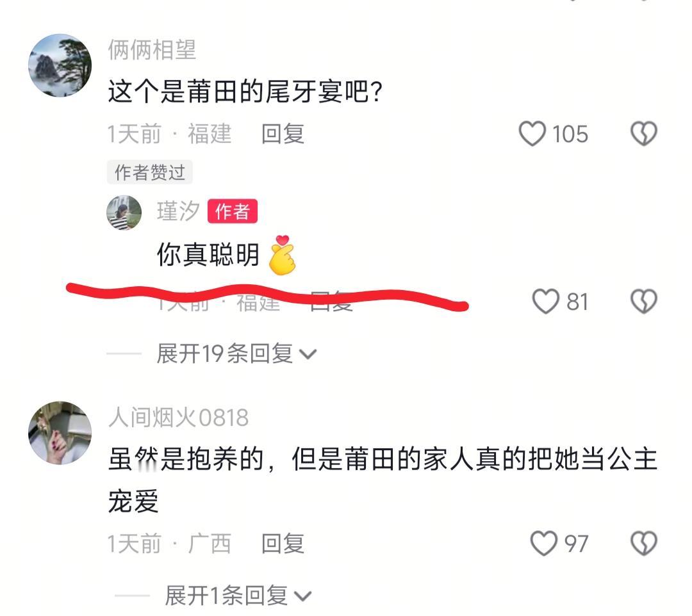Dislike the 俩俩相望 comment with broken heart
Viewport: 692px width, 616px height.
[x=644, y=134]
